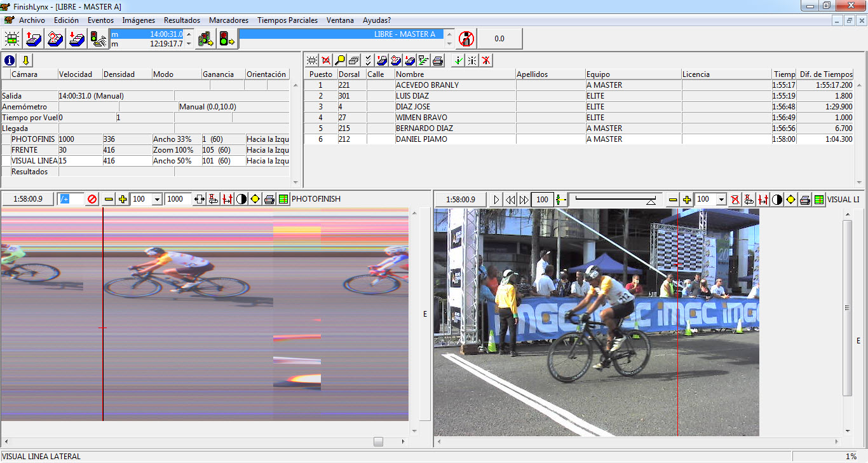Viewport: 868px width, 463px height.
Task: Expand the yellow down-arrow in camera panel
Action: point(25,60)
